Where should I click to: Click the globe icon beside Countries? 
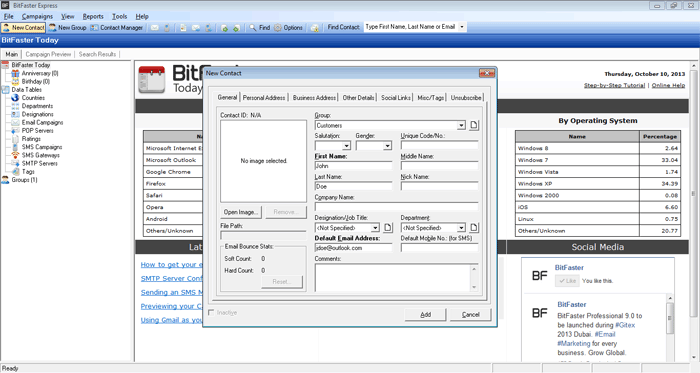pyautogui.click(x=16, y=98)
